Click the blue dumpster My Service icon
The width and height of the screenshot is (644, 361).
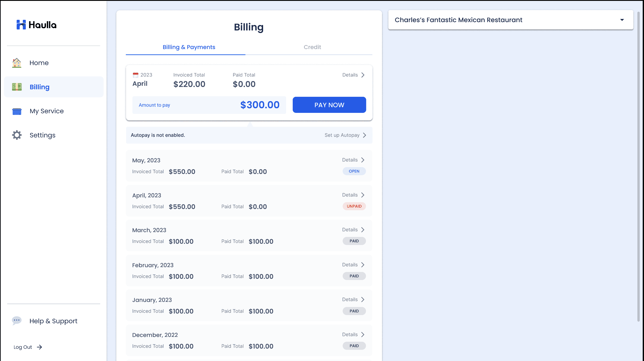coord(17,111)
